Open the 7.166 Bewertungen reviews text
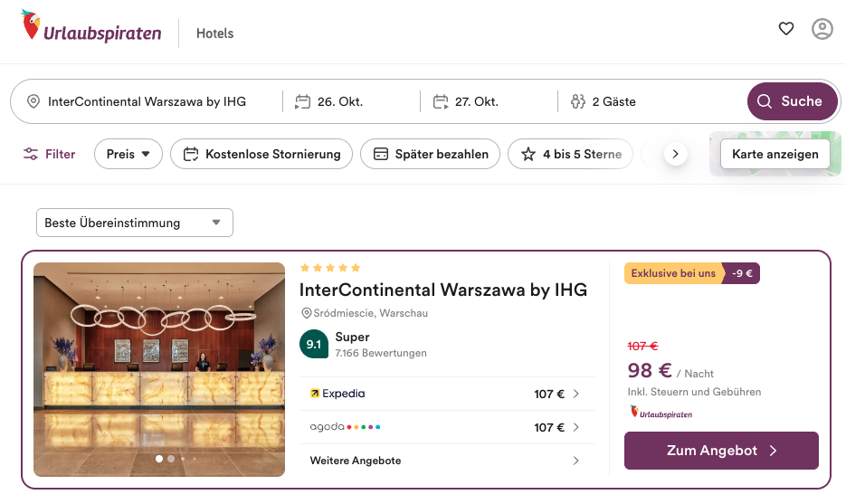 pyautogui.click(x=381, y=353)
